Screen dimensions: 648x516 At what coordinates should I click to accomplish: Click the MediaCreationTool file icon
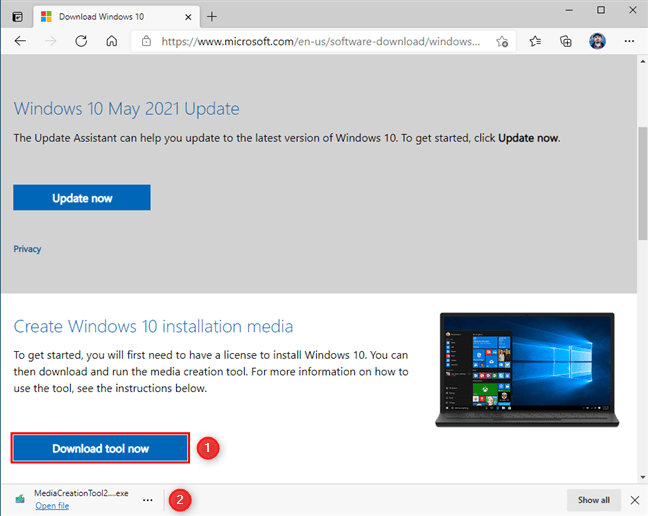click(x=20, y=499)
